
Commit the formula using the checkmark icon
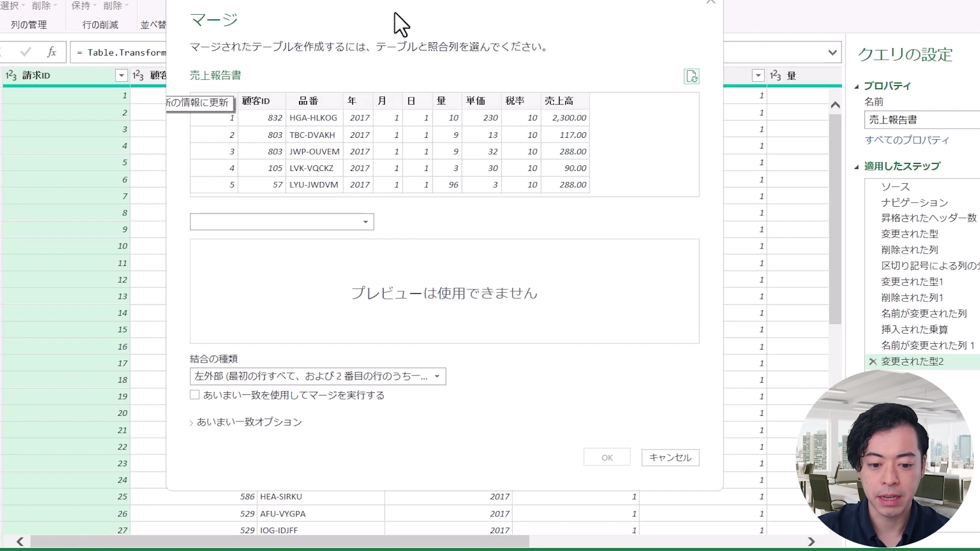(26, 52)
